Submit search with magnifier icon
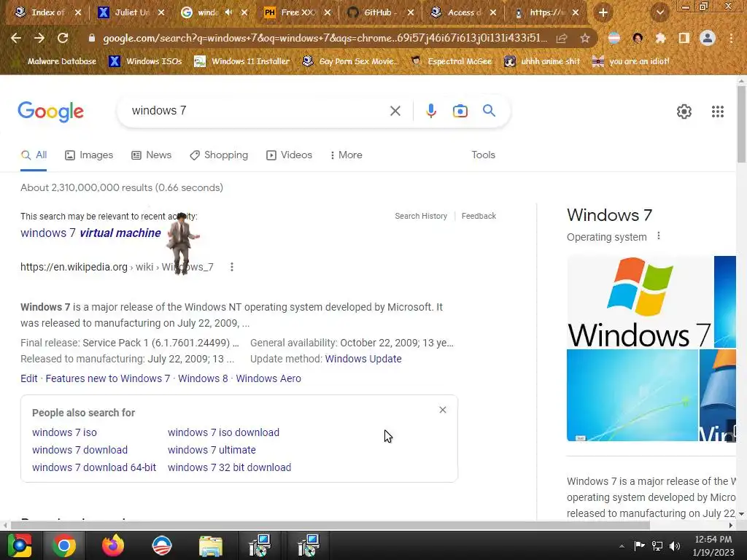 (x=489, y=111)
